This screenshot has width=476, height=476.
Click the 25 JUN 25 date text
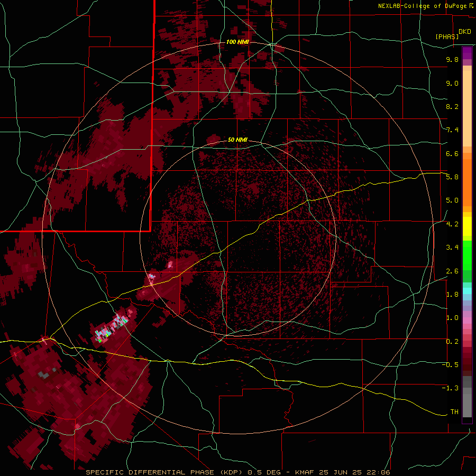[340, 472]
